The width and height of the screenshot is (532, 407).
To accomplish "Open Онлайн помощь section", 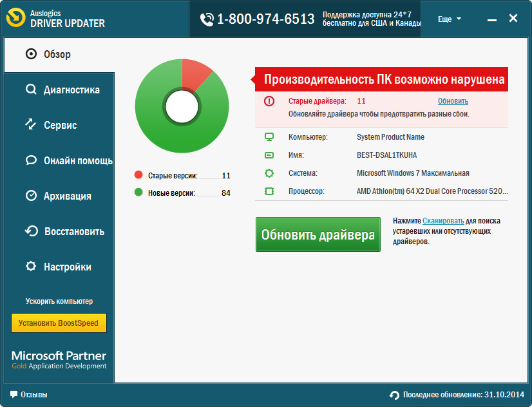I will coord(59,160).
